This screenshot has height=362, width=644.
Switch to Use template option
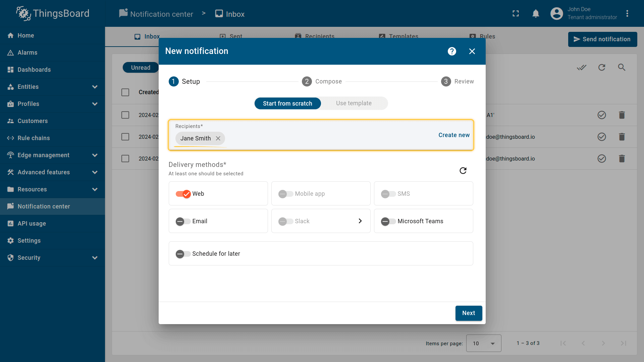pos(354,103)
